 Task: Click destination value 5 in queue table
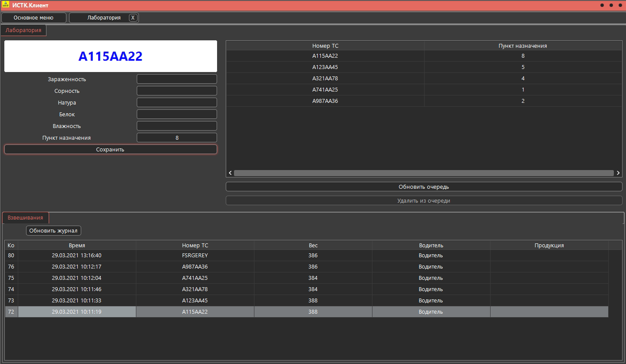click(523, 67)
